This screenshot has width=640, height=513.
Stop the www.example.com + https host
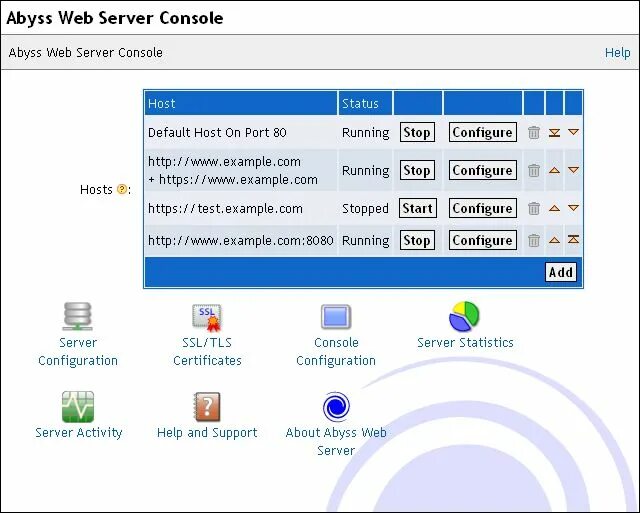tap(417, 170)
